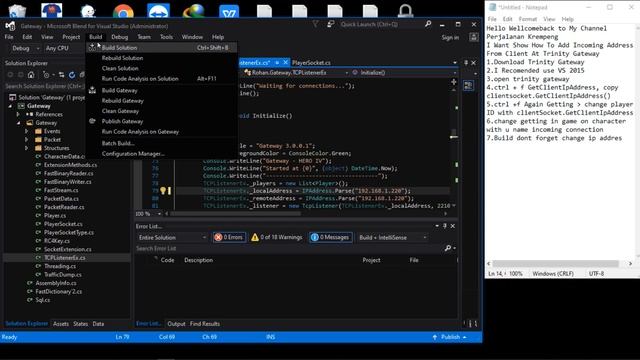Click Pending Changes Filter clock icon
The height and width of the screenshot is (360, 640).
46,75
